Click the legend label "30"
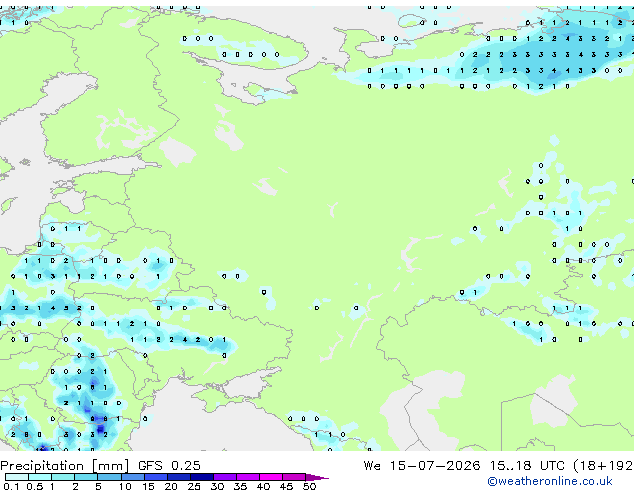 217,486
